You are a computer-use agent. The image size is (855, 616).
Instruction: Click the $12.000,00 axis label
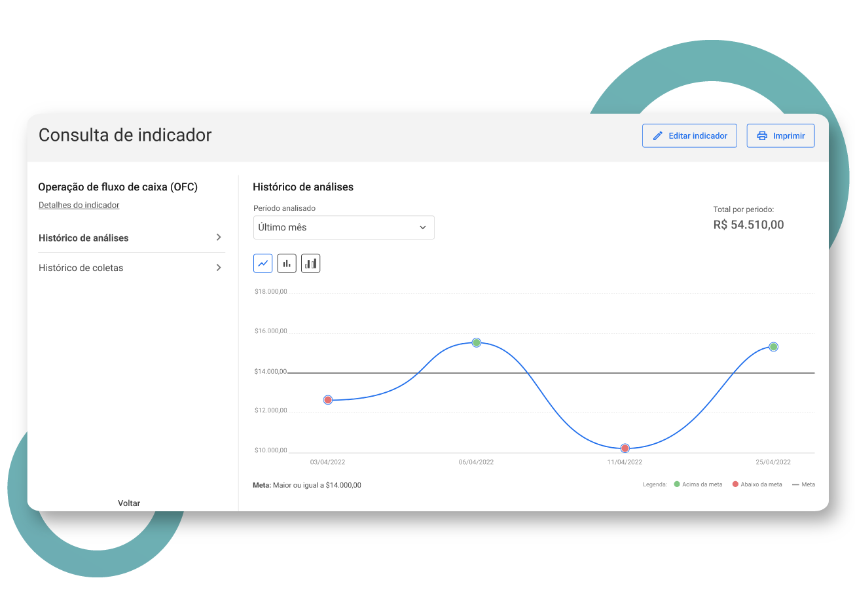tap(270, 410)
